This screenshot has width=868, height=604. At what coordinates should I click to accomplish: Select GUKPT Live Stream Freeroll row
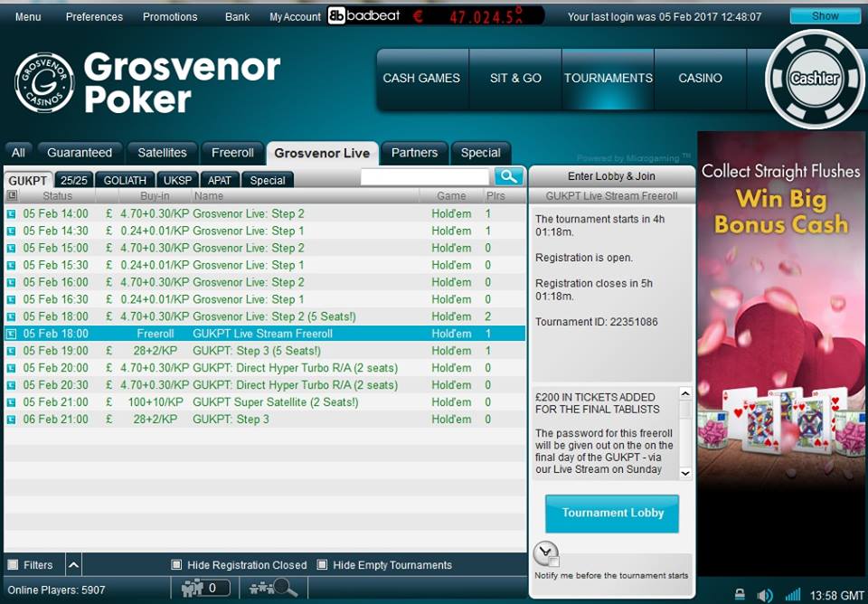[265, 334]
